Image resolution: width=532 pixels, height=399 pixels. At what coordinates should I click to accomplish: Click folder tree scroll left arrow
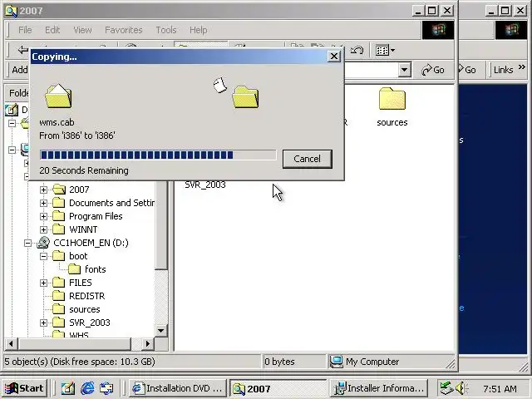pos(11,343)
